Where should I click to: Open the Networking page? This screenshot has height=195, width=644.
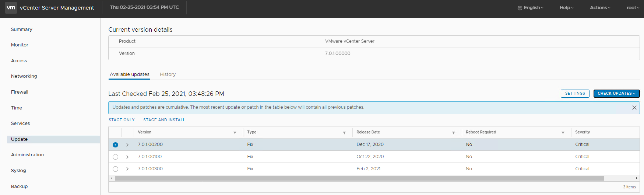point(24,76)
